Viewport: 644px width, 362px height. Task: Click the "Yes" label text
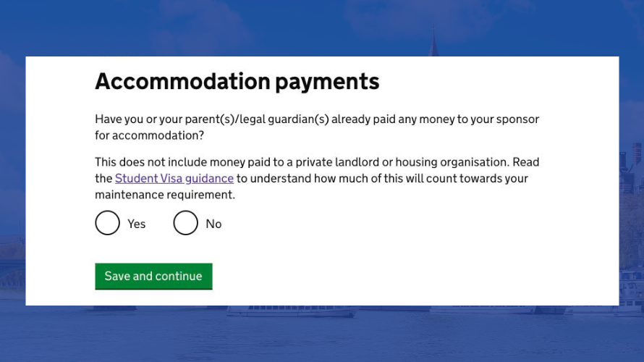(136, 224)
